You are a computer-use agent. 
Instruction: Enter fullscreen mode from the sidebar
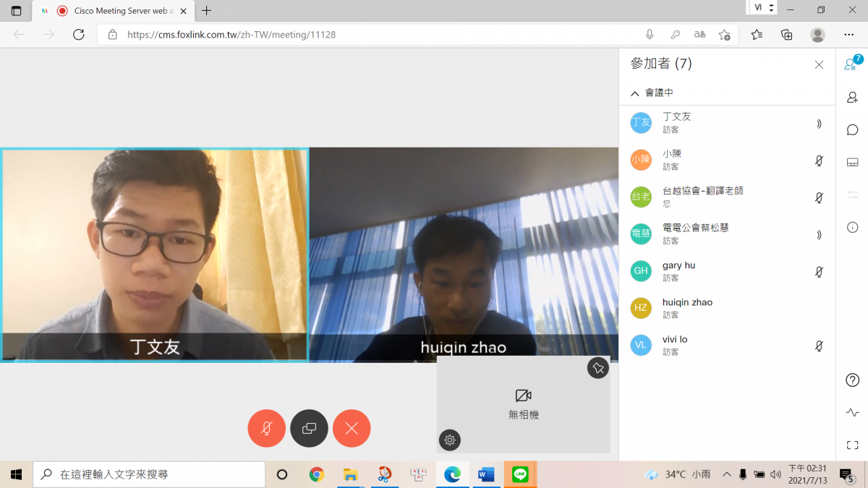point(852,445)
